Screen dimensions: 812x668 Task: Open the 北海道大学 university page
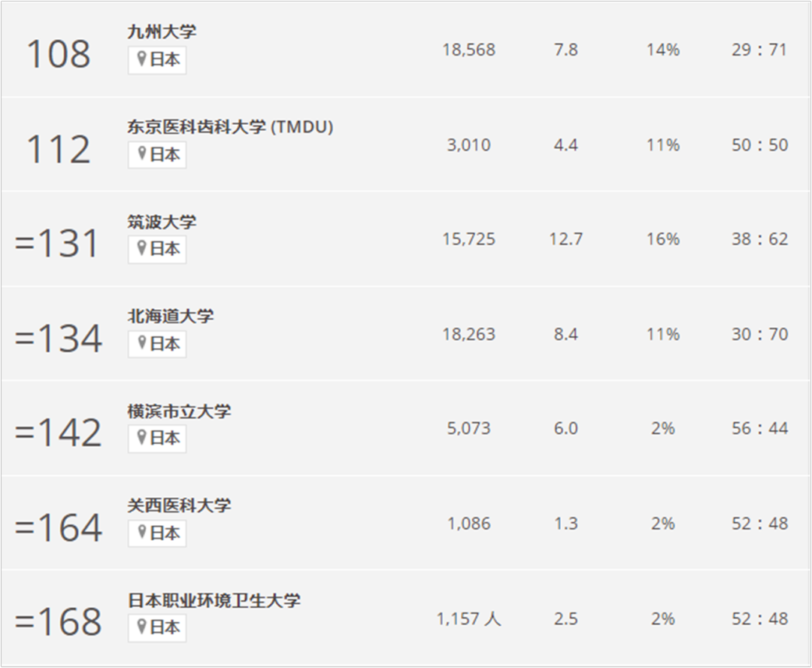[171, 316]
